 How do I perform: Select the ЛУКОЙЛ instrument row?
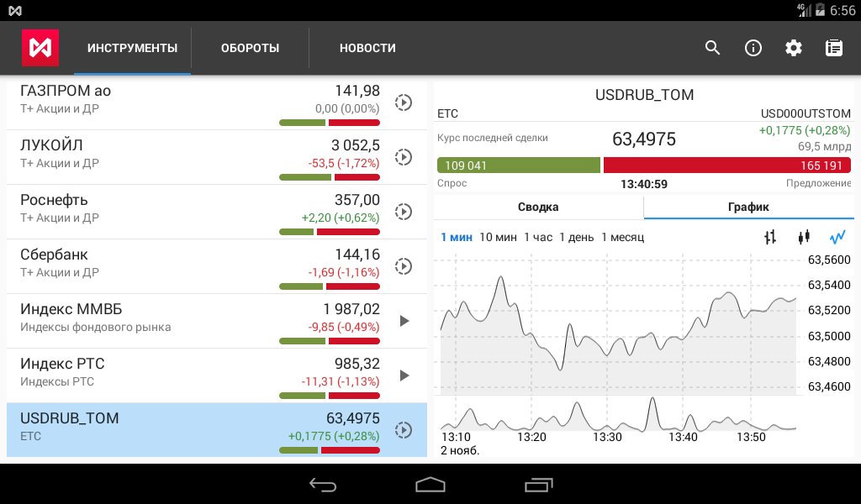pyautogui.click(x=216, y=157)
